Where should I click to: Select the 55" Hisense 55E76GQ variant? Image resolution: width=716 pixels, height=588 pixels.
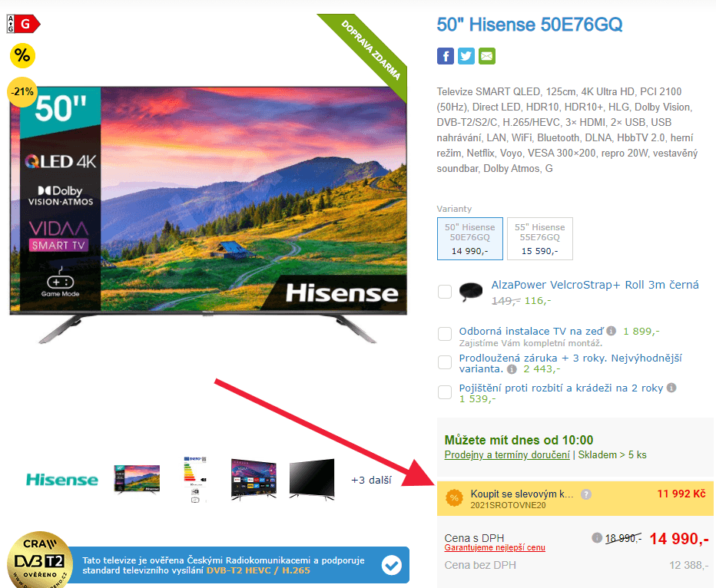540,239
